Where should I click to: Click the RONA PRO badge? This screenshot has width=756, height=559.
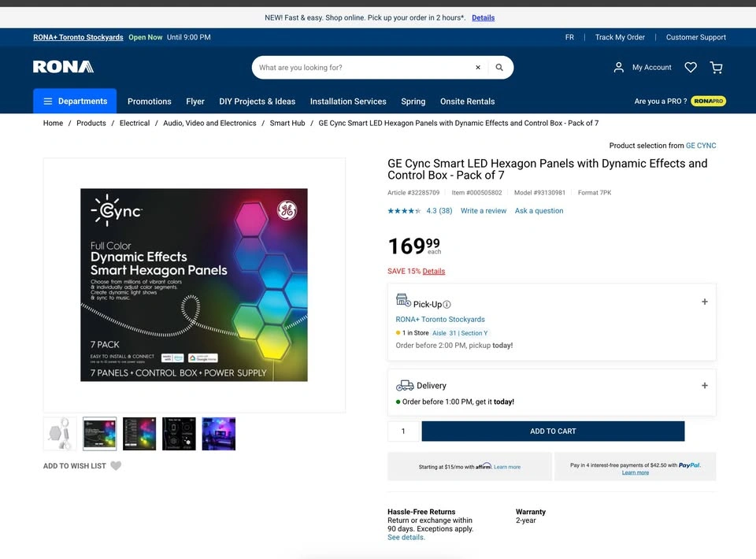[708, 102]
